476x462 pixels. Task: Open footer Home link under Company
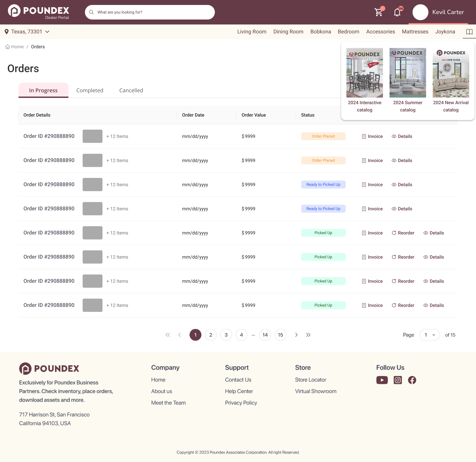pyautogui.click(x=158, y=380)
